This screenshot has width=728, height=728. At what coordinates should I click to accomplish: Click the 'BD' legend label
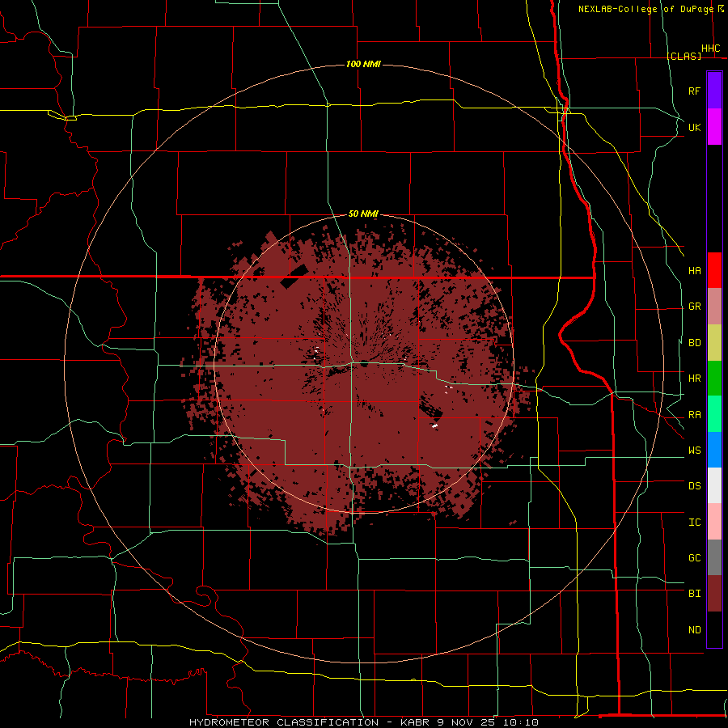[695, 343]
